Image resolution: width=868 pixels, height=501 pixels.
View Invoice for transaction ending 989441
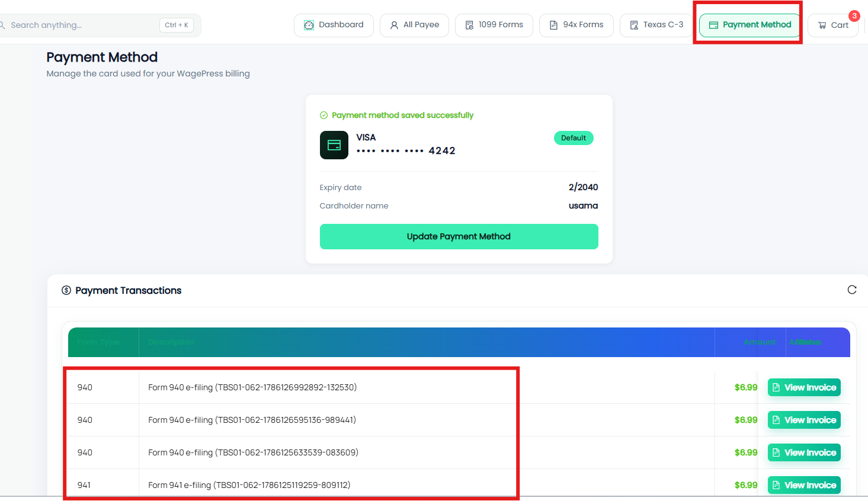(804, 420)
